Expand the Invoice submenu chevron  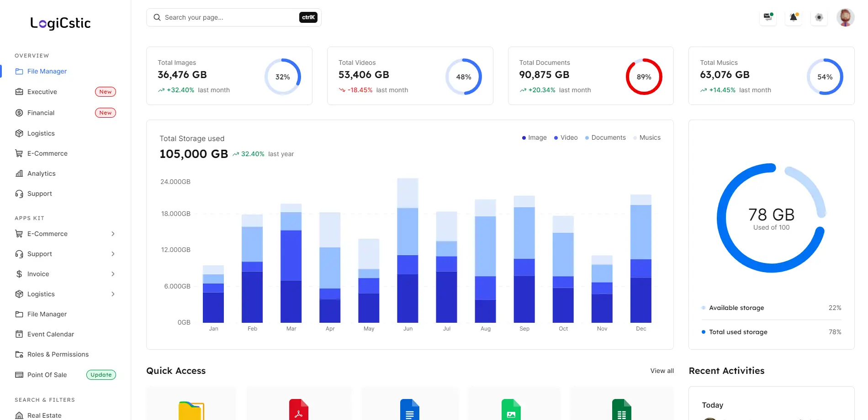click(x=113, y=274)
